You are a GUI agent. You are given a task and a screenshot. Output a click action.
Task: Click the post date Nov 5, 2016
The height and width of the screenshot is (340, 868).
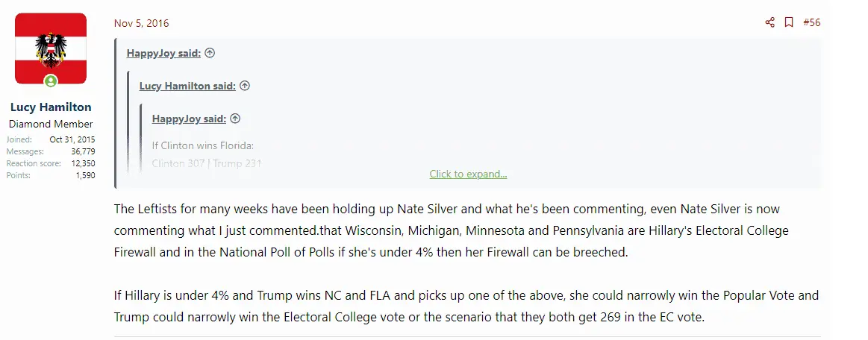pyautogui.click(x=142, y=23)
